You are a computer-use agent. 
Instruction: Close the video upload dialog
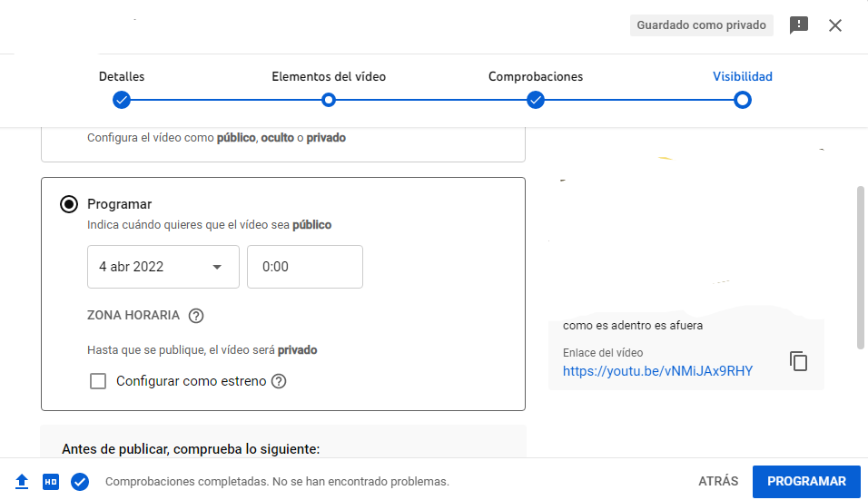tap(835, 25)
